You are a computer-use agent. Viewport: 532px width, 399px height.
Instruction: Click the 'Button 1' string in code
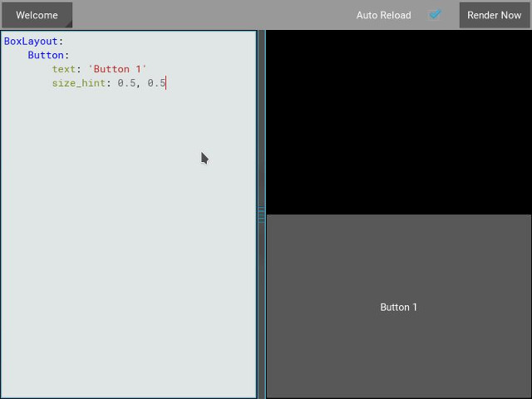(117, 69)
